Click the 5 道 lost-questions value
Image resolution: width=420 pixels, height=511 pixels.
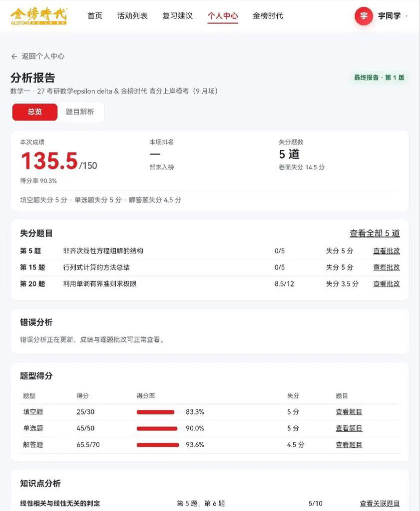(x=289, y=154)
